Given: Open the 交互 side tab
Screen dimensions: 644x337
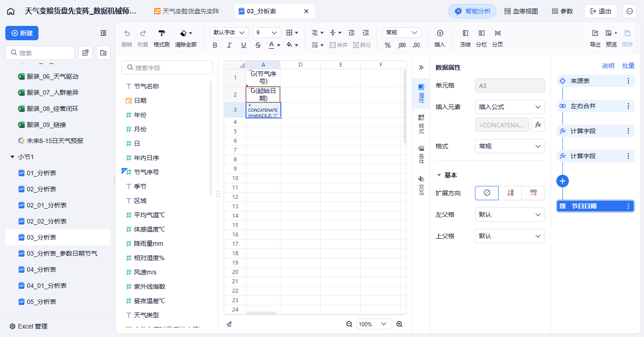Looking at the screenshot, I should click(x=421, y=185).
